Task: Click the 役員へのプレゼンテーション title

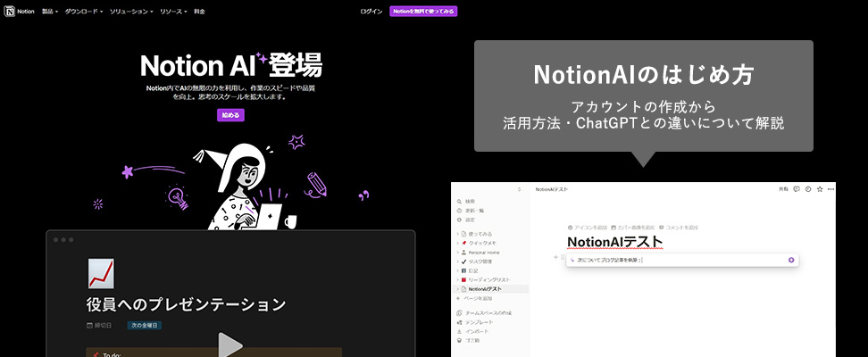Action: (x=186, y=304)
